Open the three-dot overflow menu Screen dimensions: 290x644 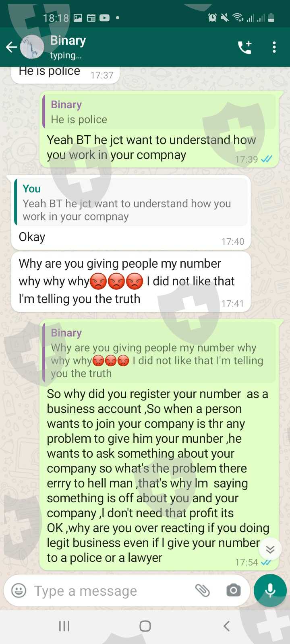(x=274, y=47)
